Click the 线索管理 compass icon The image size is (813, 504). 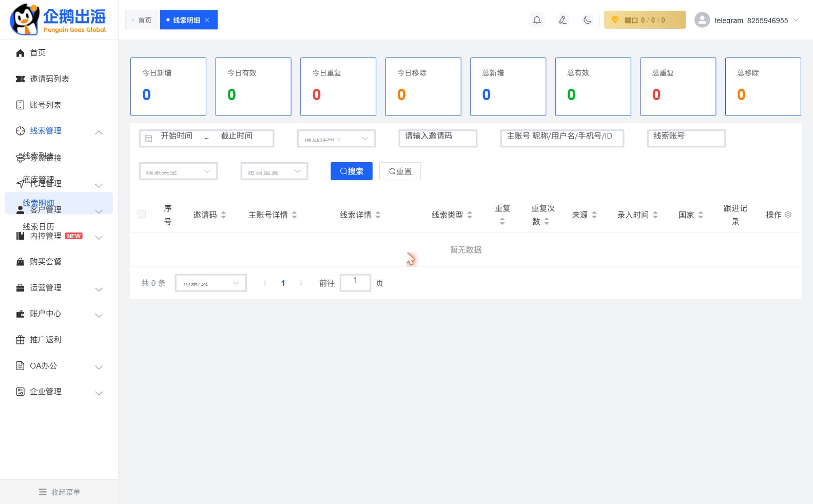(20, 131)
